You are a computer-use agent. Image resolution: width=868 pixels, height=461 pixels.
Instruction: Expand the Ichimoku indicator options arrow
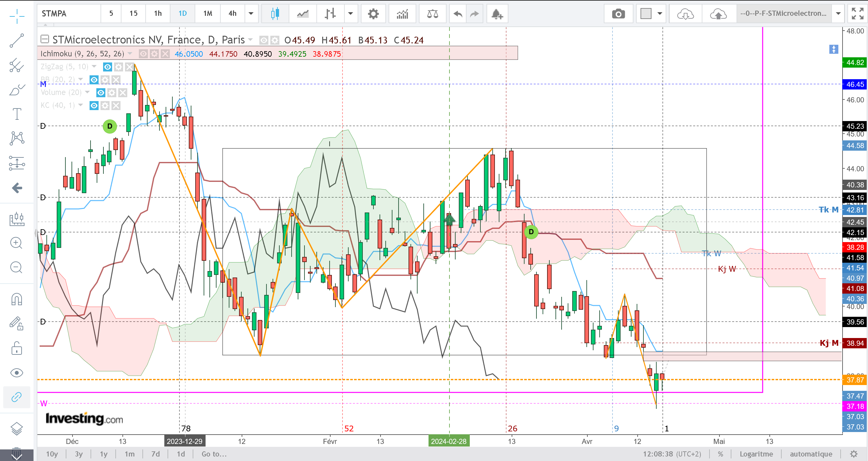coord(130,53)
